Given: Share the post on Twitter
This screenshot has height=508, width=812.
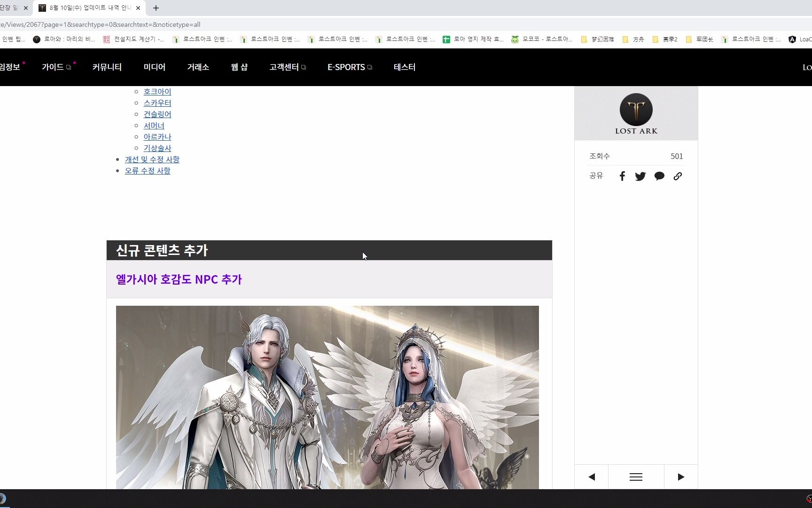Looking at the screenshot, I should click(640, 176).
